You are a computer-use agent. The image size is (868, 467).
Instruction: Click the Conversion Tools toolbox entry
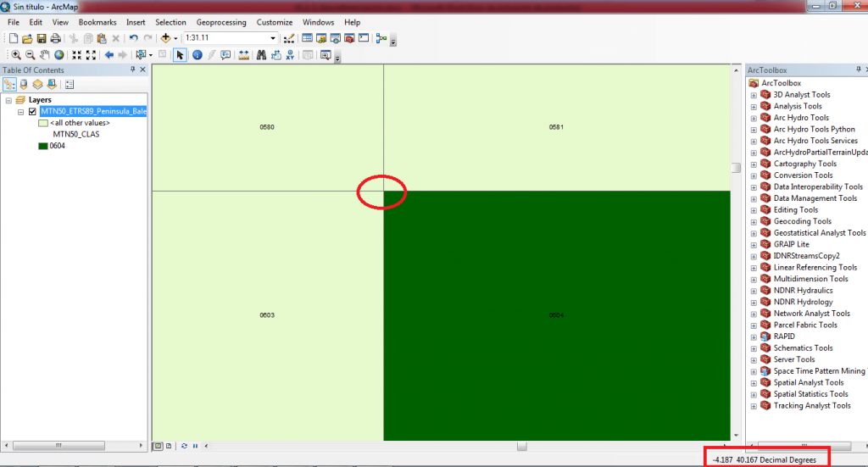click(x=803, y=175)
